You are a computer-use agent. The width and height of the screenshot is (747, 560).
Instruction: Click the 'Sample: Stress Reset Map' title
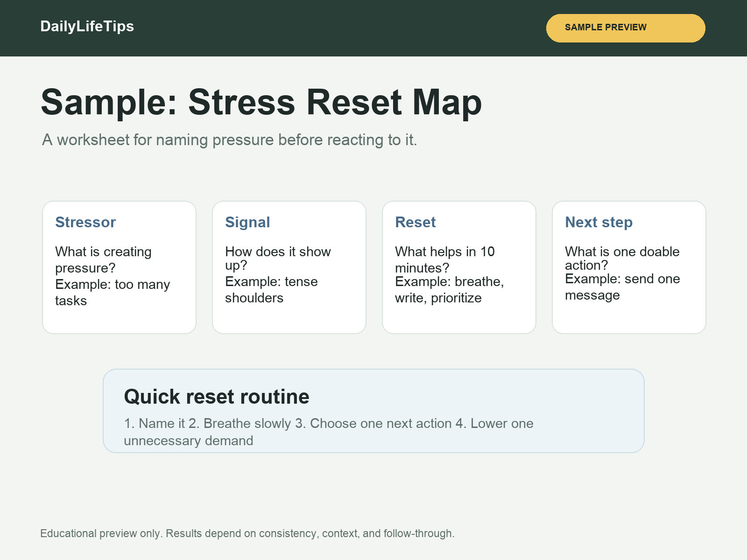click(261, 102)
